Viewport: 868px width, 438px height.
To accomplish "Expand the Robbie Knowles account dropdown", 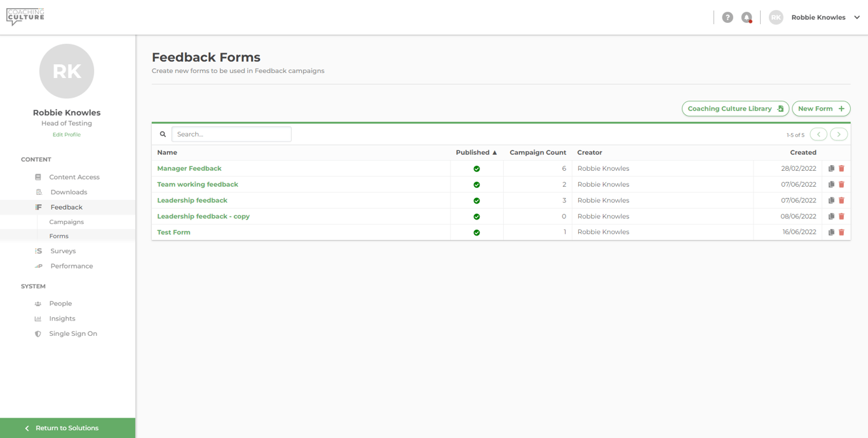I will coord(857,18).
